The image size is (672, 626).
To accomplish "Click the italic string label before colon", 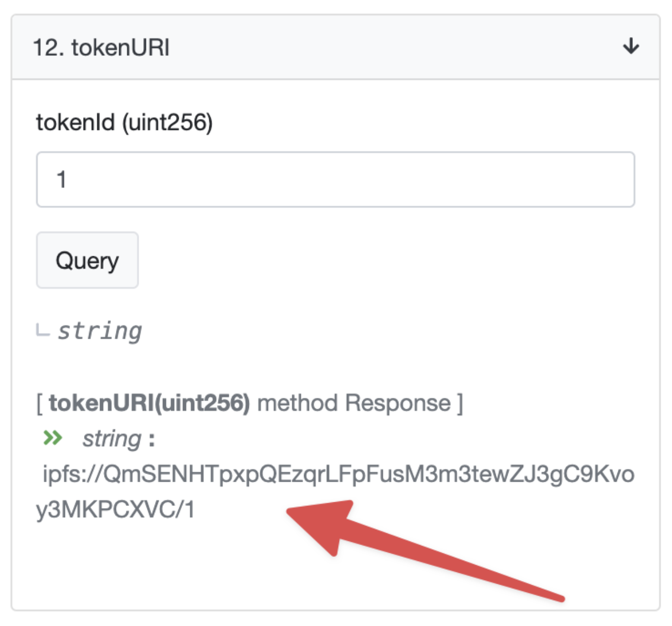I will 111,439.
